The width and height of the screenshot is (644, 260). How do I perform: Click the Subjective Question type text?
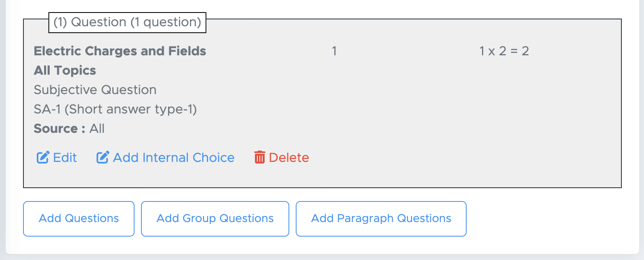coord(95,90)
